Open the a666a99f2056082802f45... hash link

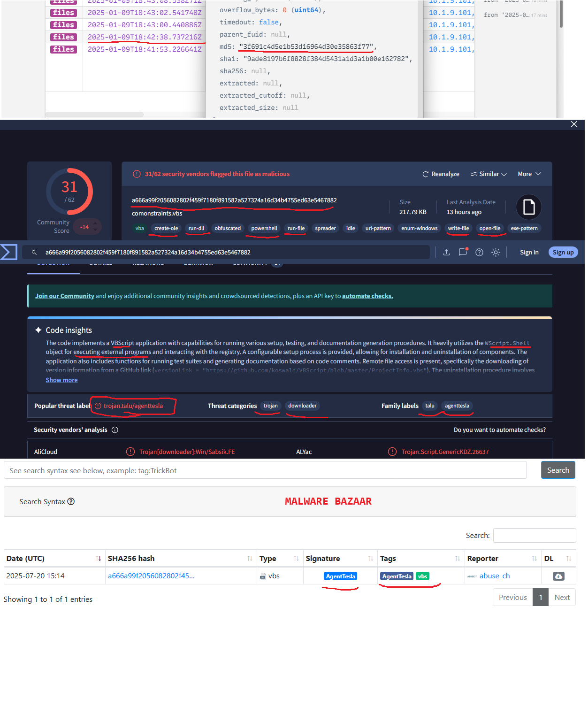pyautogui.click(x=151, y=576)
